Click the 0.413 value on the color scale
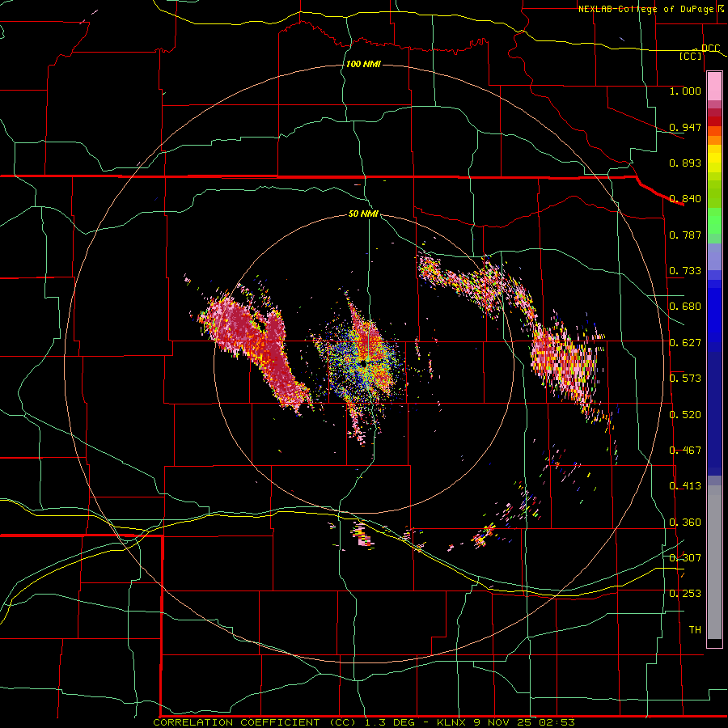The width and height of the screenshot is (728, 728). coord(685,486)
